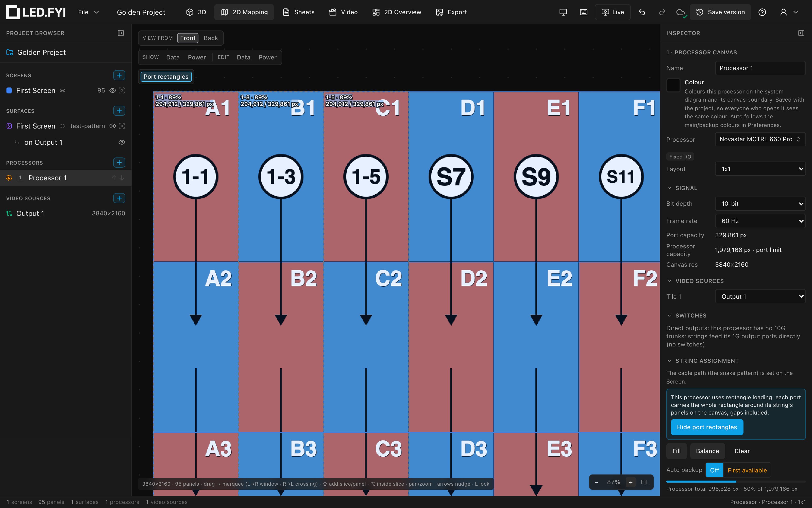Click the undo arrow icon
Viewport: 812px width, 508px height.
[642, 12]
